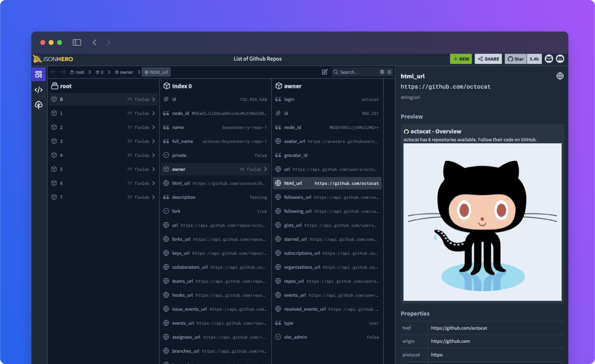595x364 pixels.
Task: Select keys_url row in Index 0
Action: click(215, 253)
